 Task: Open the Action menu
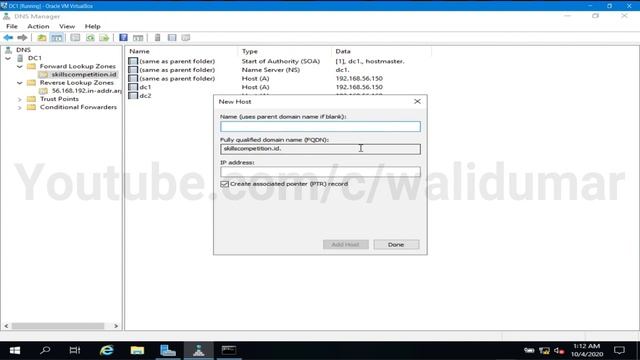click(x=38, y=26)
